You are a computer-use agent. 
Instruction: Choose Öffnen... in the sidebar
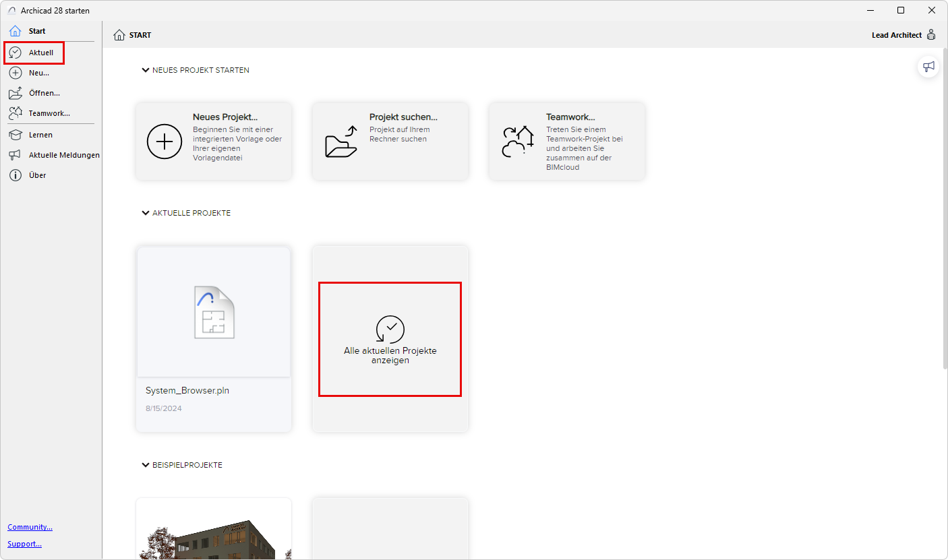click(x=45, y=93)
